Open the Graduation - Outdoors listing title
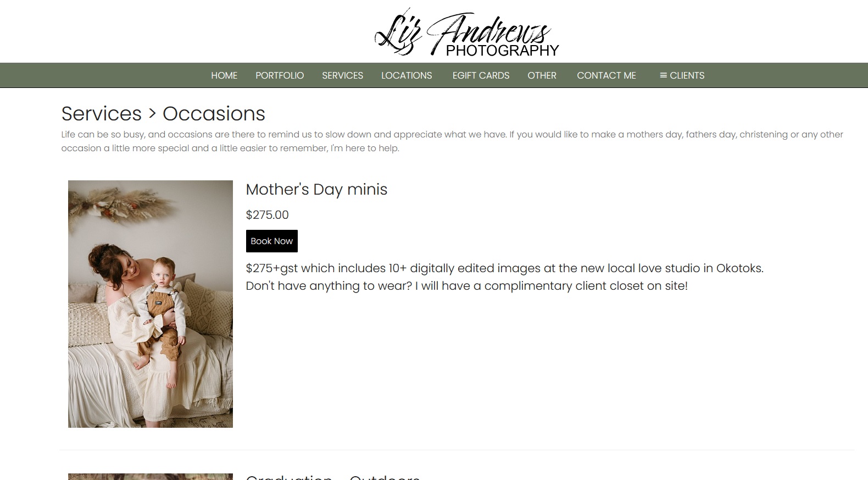Image resolution: width=868 pixels, height=480 pixels. (x=333, y=476)
